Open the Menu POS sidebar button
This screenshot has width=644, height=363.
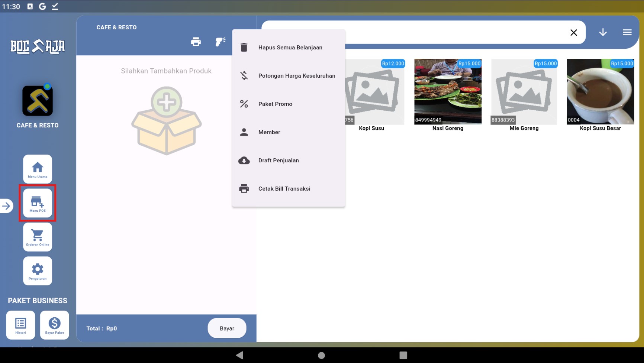38,203
